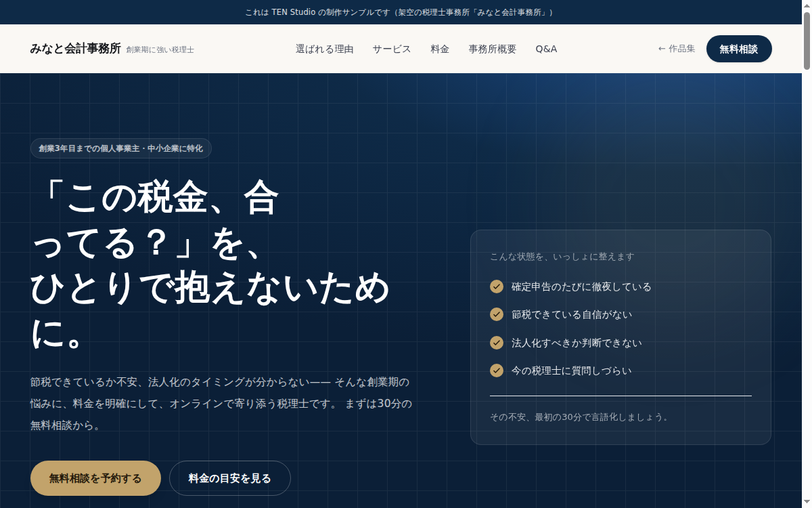Click checkmark icon beside 今の税理士に質問しづらい
This screenshot has height=508, width=812.
[x=497, y=371]
